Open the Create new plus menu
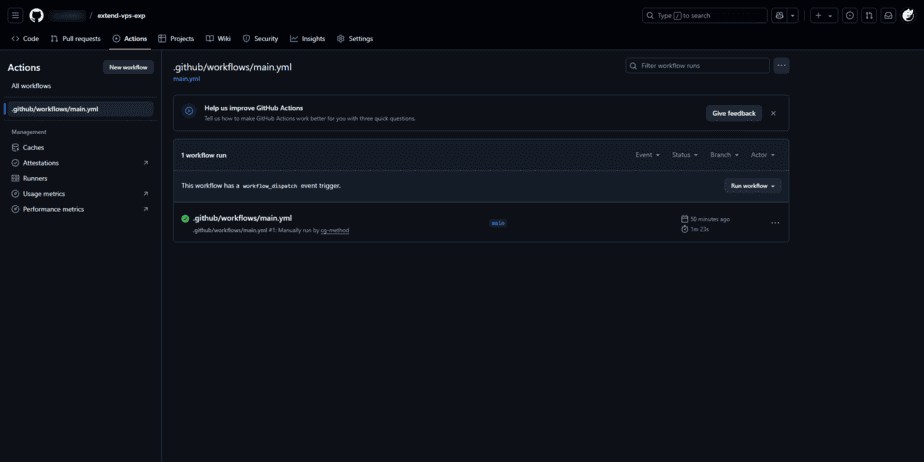 (824, 15)
